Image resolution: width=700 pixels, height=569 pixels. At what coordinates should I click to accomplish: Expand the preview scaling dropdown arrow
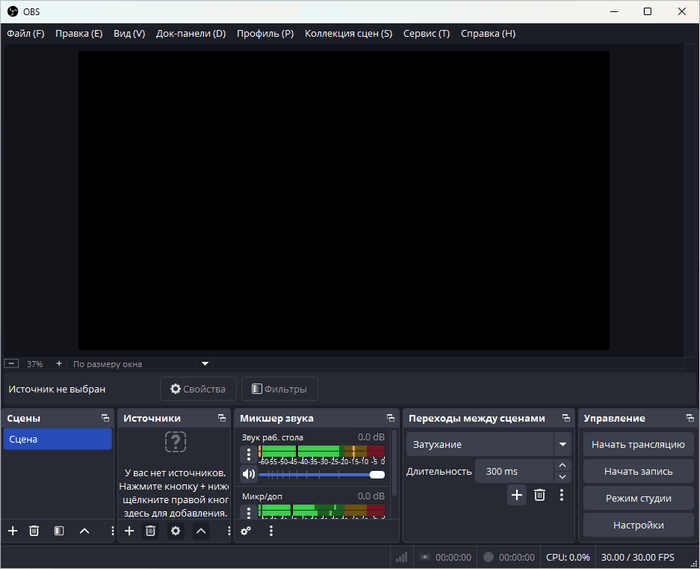[205, 364]
